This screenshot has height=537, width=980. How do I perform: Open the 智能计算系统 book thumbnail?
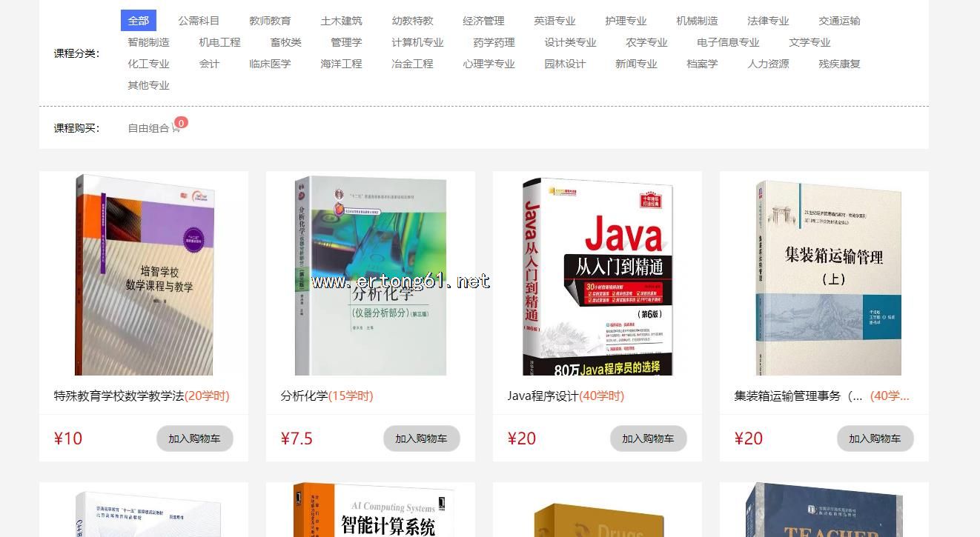tap(371, 510)
